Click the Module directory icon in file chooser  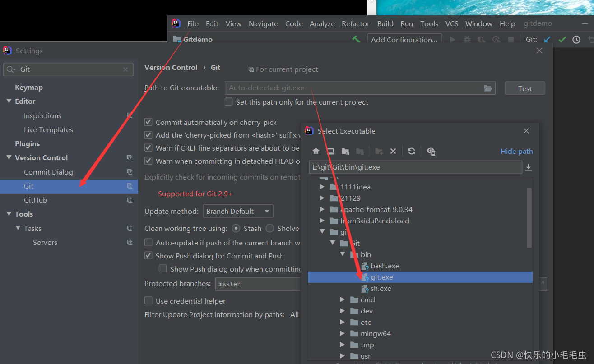(360, 151)
